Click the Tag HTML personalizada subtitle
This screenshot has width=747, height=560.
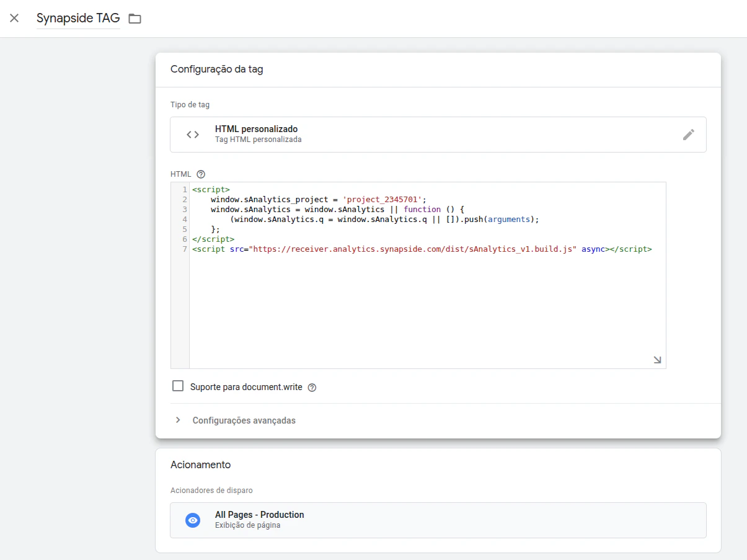coord(259,140)
